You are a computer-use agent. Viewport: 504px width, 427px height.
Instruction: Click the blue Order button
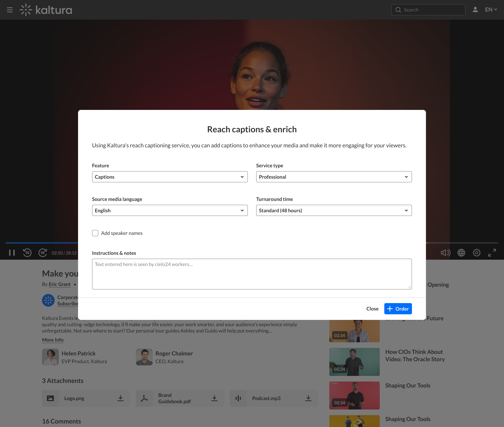[398, 309]
